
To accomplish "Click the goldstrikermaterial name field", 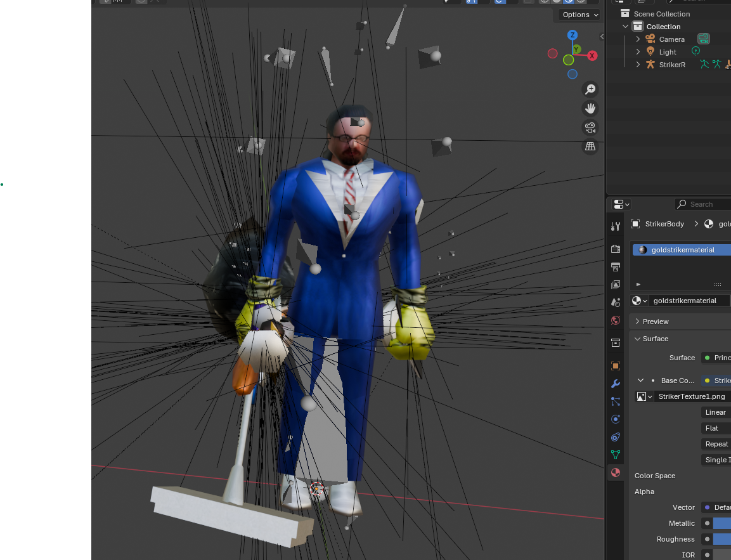I will [x=689, y=301].
